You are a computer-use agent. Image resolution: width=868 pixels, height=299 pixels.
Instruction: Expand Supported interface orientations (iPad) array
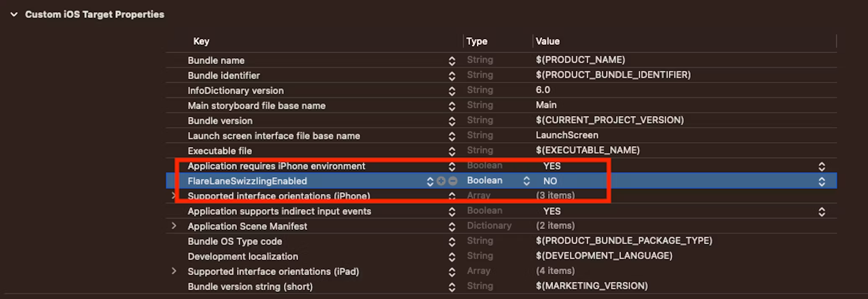[x=174, y=271]
